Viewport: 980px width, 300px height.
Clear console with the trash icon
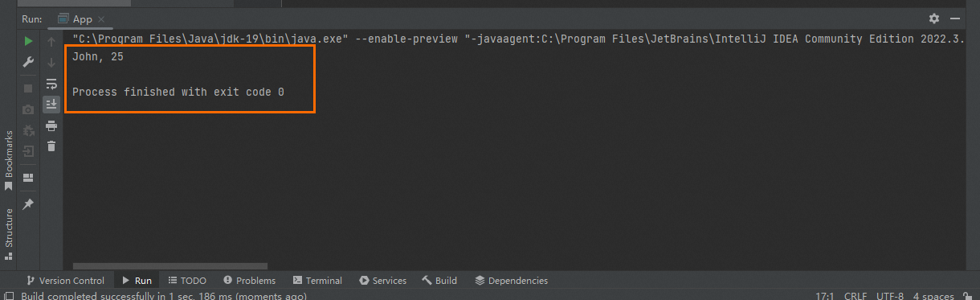pos(51,146)
